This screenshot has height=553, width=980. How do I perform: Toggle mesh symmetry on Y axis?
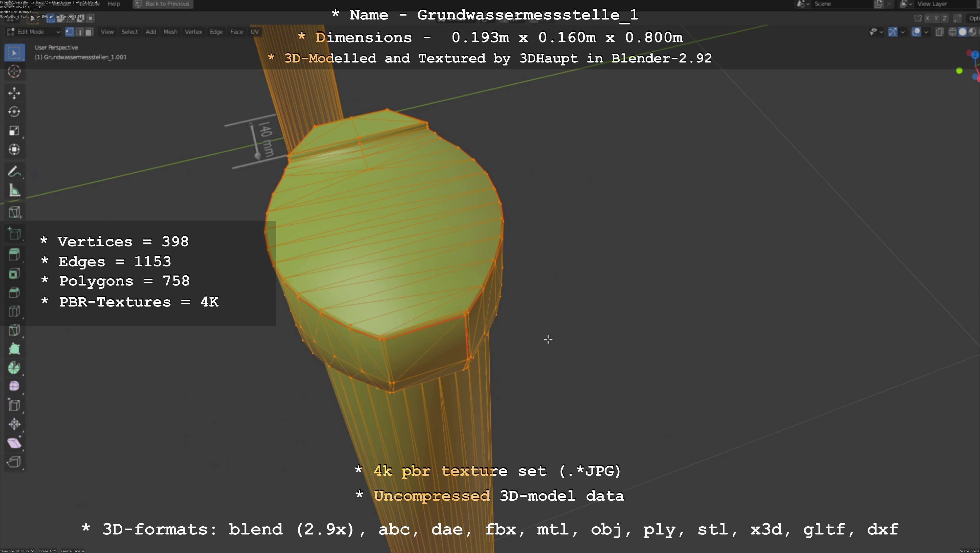point(936,18)
